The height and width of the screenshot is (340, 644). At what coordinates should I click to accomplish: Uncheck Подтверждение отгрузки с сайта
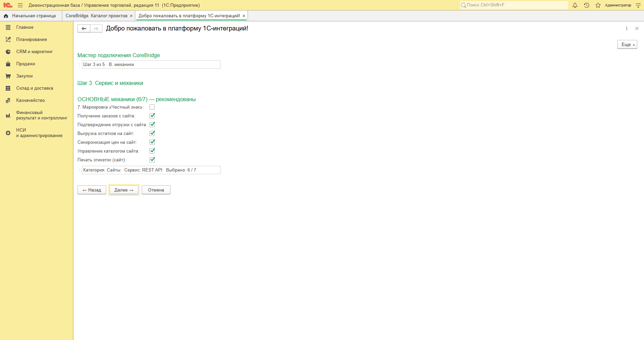coord(152,124)
